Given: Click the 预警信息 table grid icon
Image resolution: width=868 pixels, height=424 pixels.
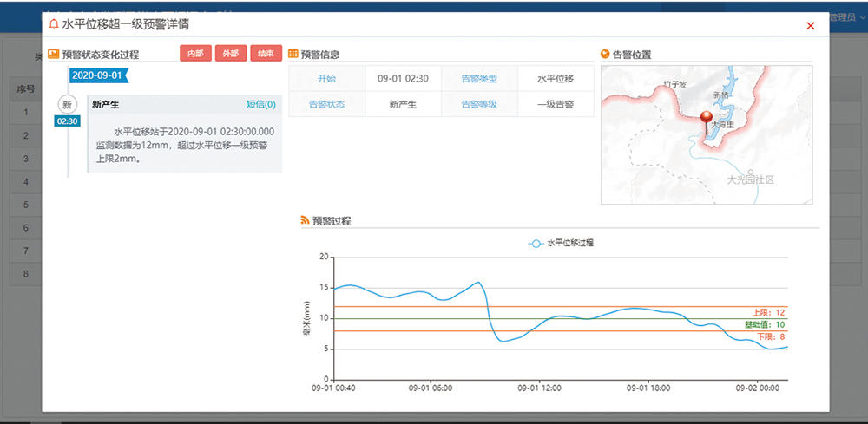Looking at the screenshot, I should tap(293, 54).
